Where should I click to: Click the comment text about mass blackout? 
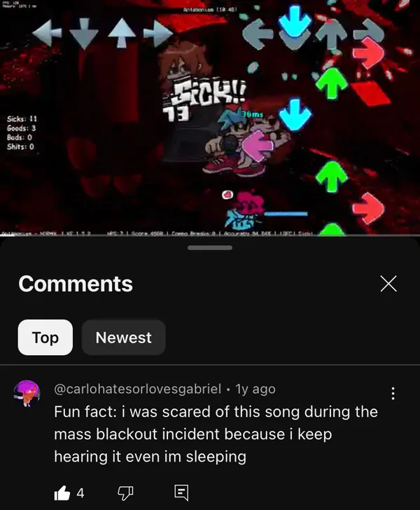pos(216,434)
